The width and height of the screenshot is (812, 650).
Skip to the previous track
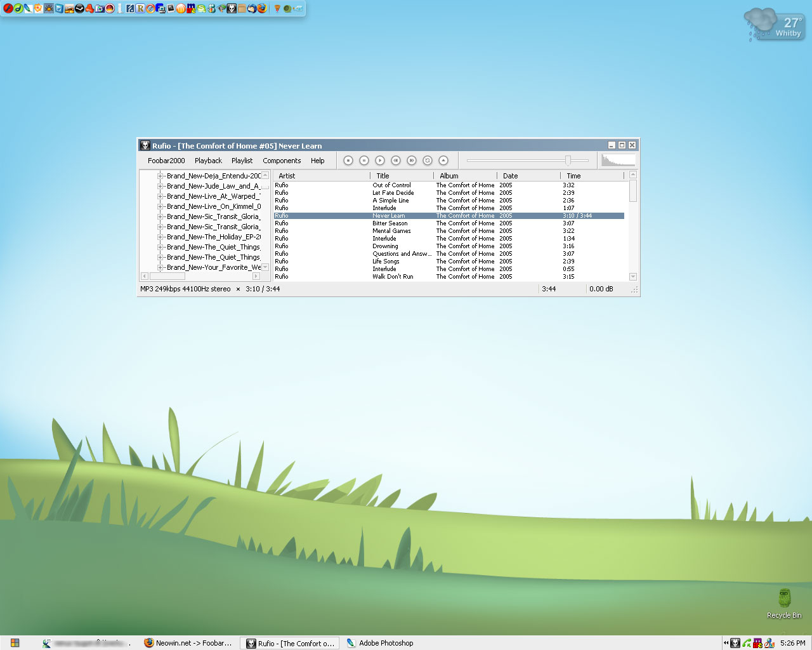(396, 161)
